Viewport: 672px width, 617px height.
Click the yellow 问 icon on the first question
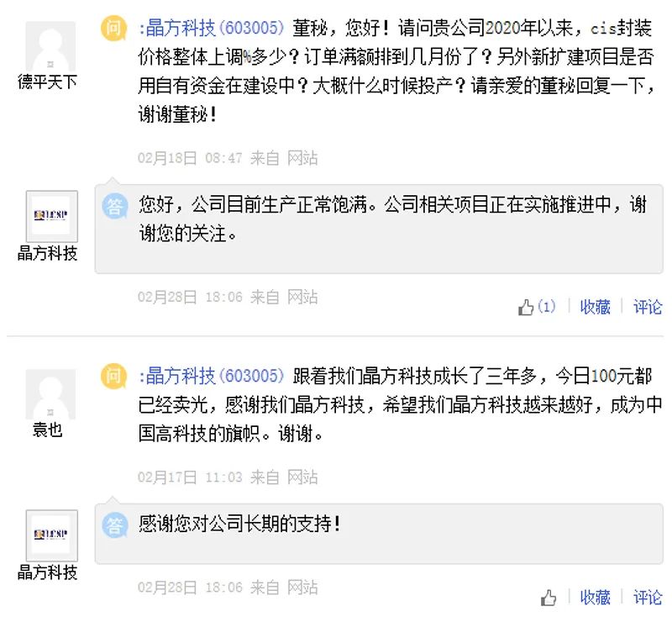tap(113, 28)
